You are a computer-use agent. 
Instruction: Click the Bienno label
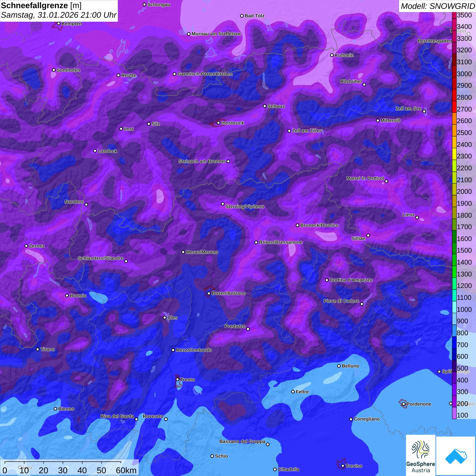point(66,409)
